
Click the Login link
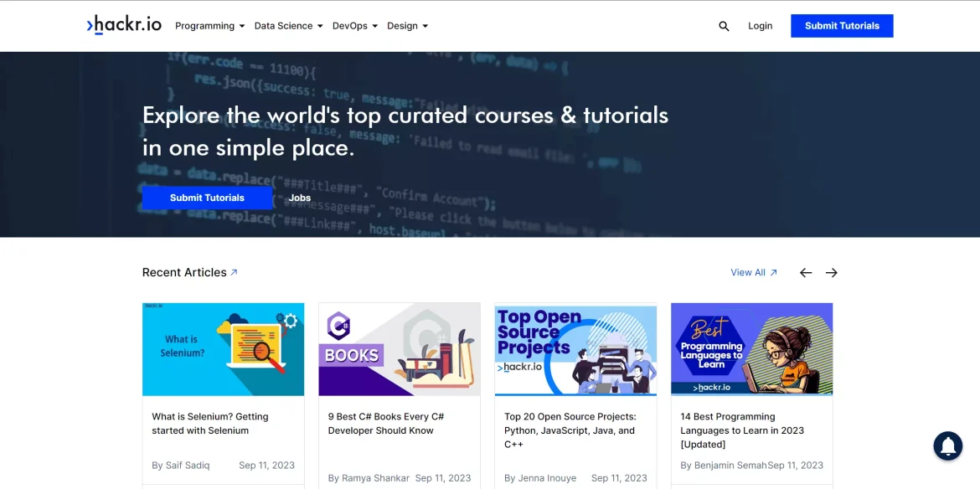760,26
